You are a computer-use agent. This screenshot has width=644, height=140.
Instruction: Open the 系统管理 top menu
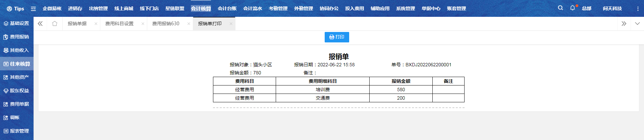(x=406, y=9)
